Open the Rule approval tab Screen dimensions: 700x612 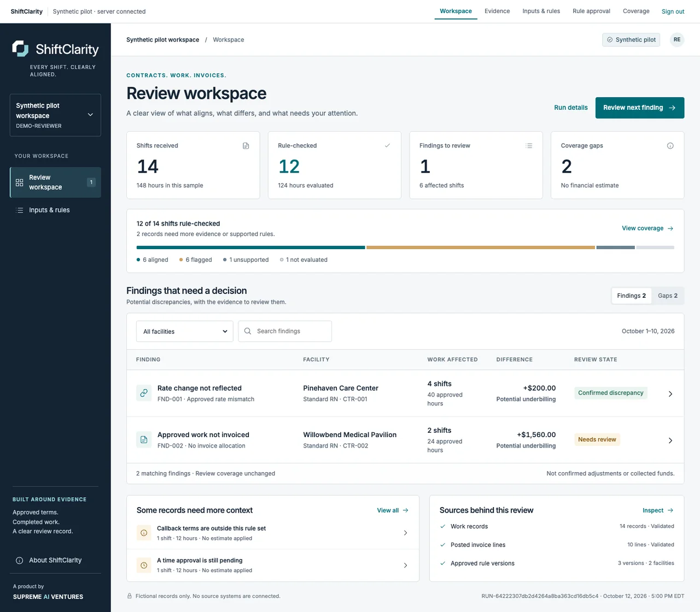[x=591, y=11]
